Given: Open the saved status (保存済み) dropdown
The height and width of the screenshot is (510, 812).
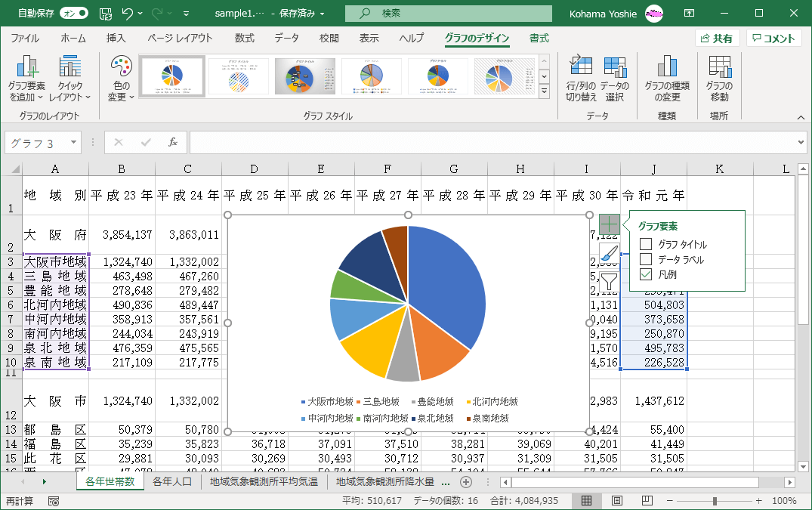Looking at the screenshot, I should click(x=322, y=14).
